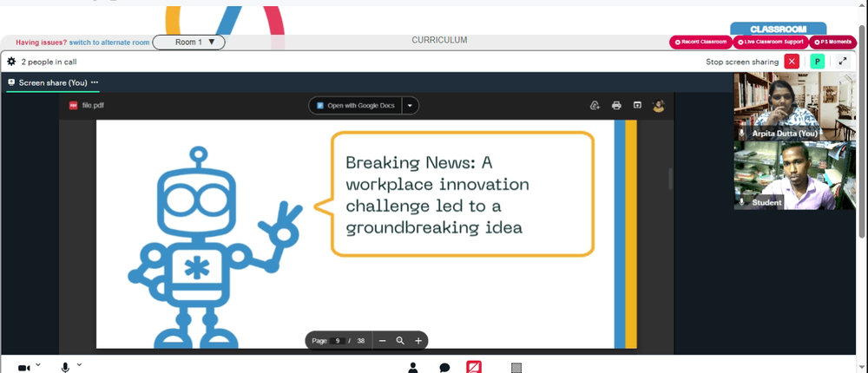Click Live Classroom Support button
Image resolution: width=868 pixels, height=373 pixels.
pyautogui.click(x=771, y=42)
